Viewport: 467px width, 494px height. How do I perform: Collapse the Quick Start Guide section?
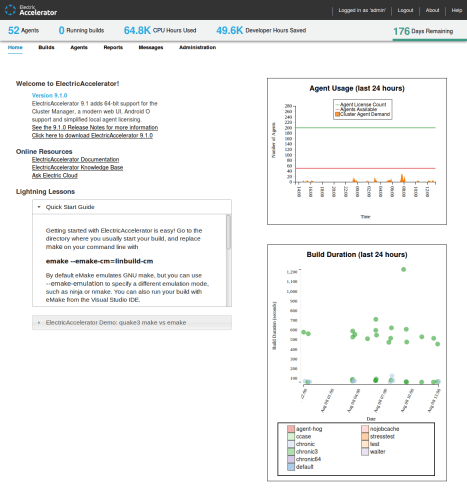132,207
